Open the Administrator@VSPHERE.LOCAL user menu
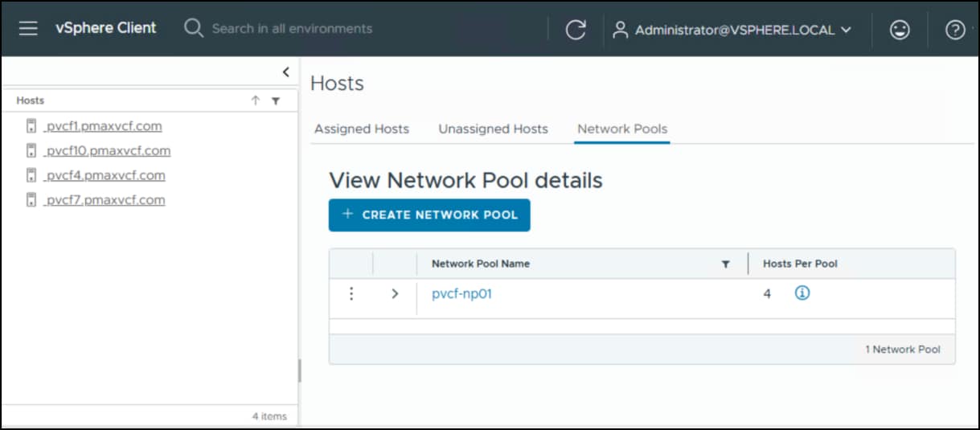Viewport: 980px width, 430px height. point(732,30)
